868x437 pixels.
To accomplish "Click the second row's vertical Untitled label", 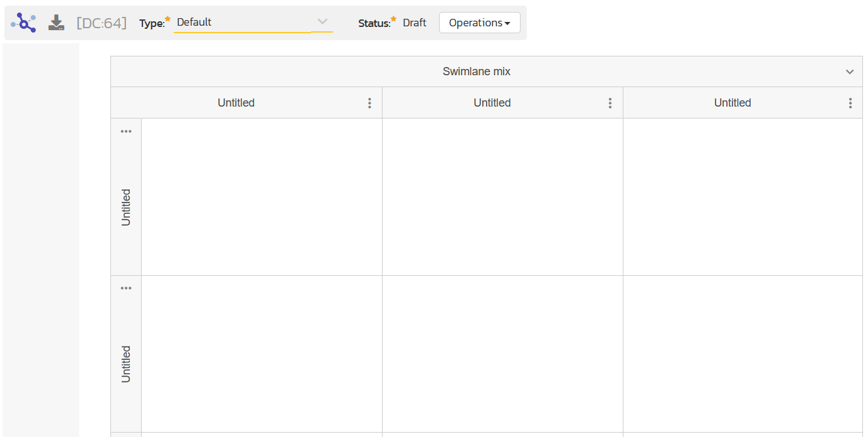I will (126, 364).
